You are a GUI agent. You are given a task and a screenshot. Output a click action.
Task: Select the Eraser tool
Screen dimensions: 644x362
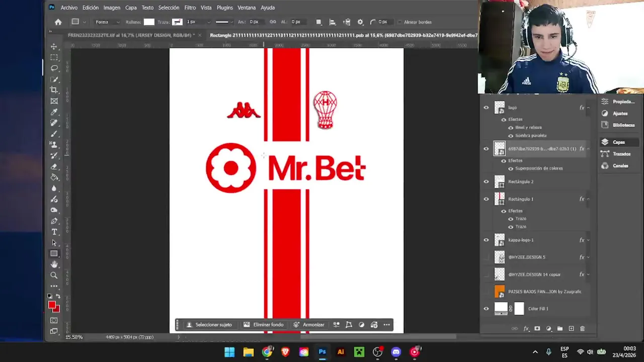54,166
